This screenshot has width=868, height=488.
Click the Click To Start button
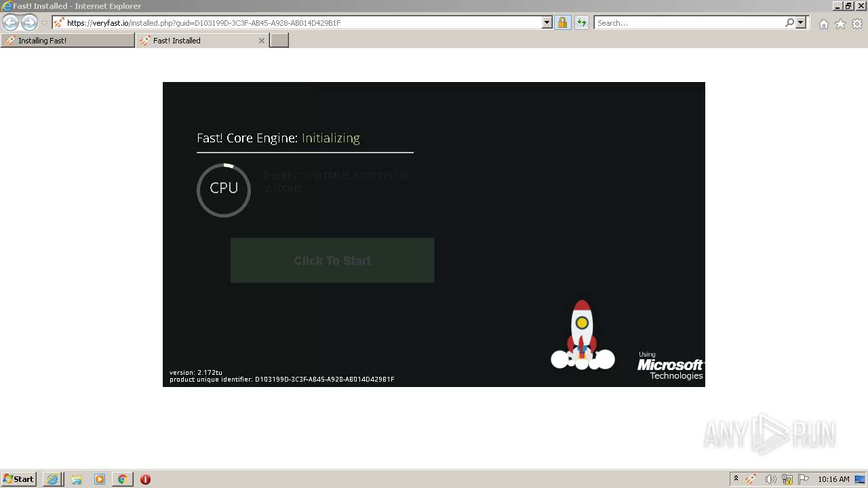tap(332, 260)
